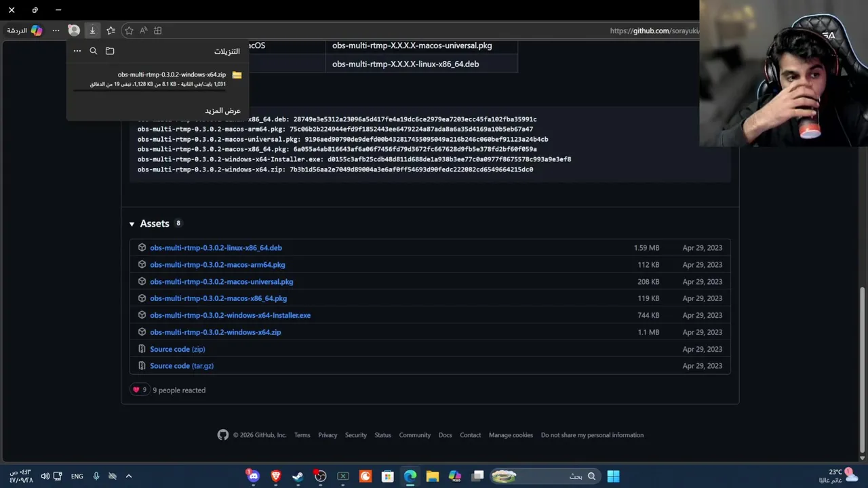Click Manage cookies in the footer
This screenshot has width=868, height=488.
(511, 435)
